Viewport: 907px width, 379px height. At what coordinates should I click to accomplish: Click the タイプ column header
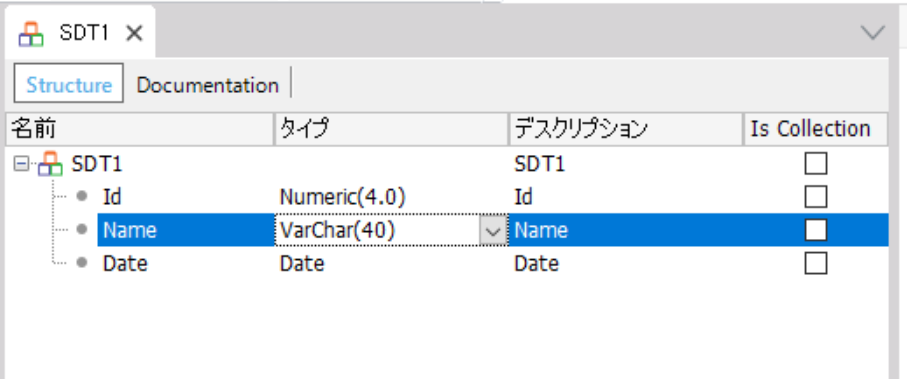(x=392, y=129)
